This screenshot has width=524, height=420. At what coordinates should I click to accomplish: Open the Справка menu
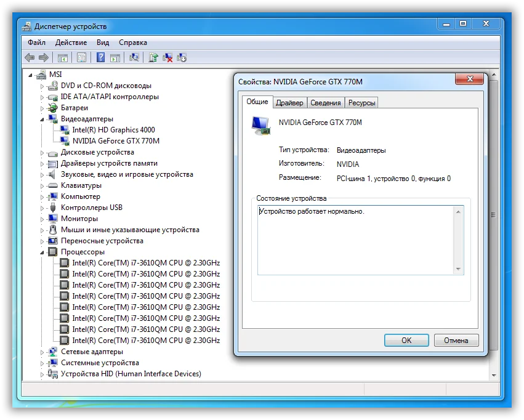(133, 42)
